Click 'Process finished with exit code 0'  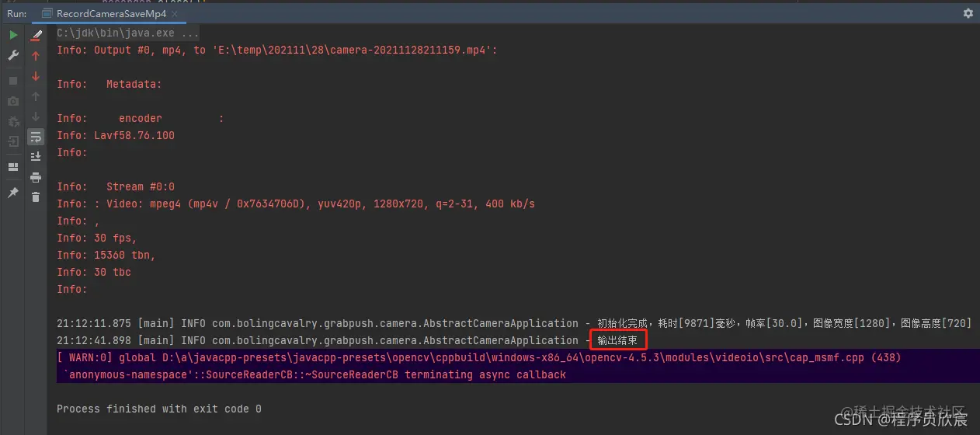(x=159, y=409)
